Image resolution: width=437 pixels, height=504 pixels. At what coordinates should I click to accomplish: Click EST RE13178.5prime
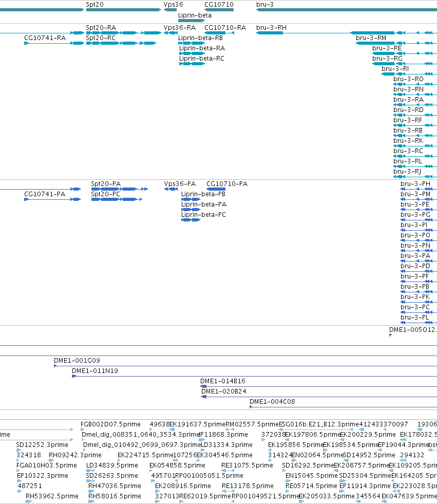click(x=228, y=491)
